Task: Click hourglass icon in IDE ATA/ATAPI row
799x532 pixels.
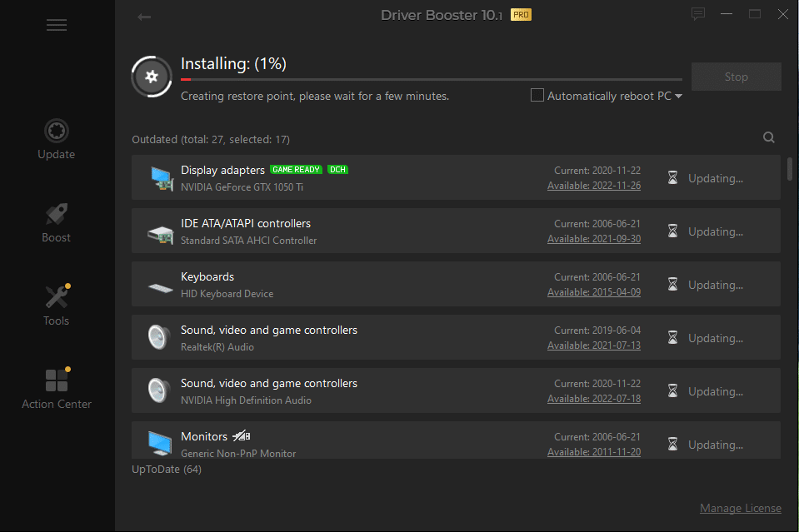Action: [x=672, y=231]
